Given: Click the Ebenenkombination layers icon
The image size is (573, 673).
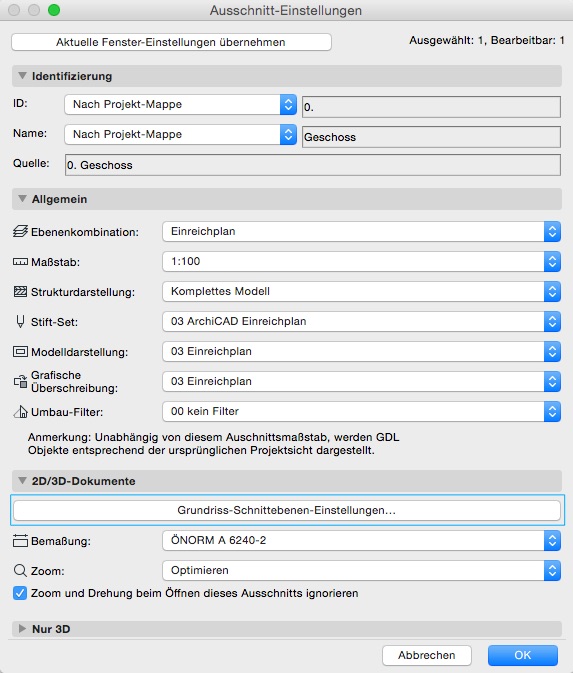Looking at the screenshot, I should tap(20, 232).
